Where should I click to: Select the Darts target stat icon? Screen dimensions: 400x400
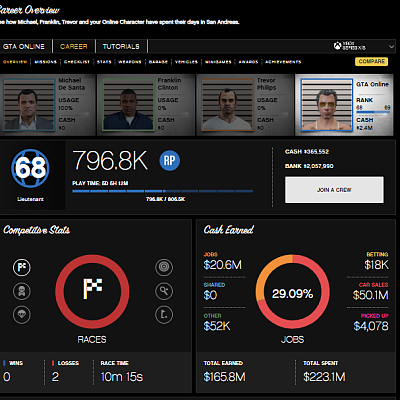(x=164, y=267)
